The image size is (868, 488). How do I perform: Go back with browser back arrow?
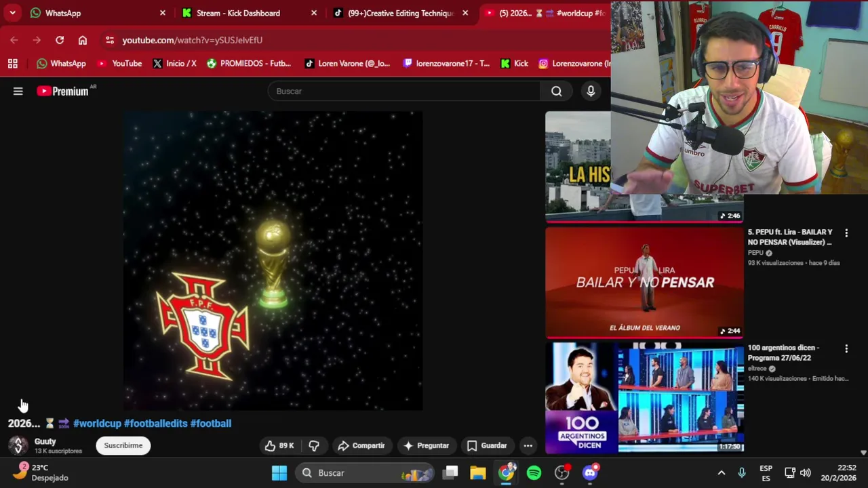tap(14, 40)
